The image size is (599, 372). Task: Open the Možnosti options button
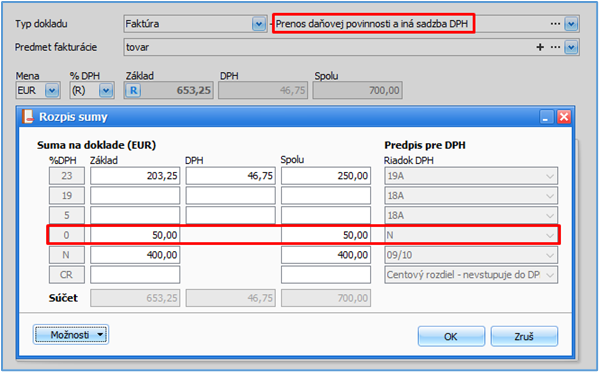click(71, 335)
